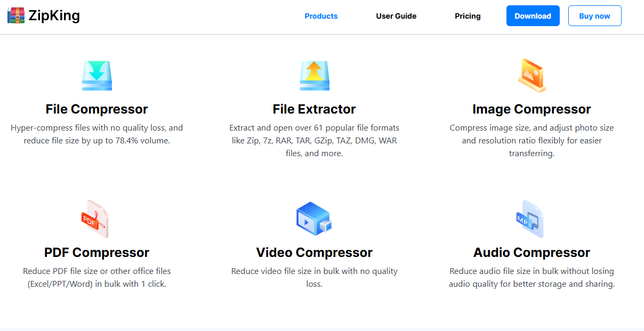Viewport: 644px width, 331px height.
Task: Click the File Compressor download-arrow icon
Action: 97,76
